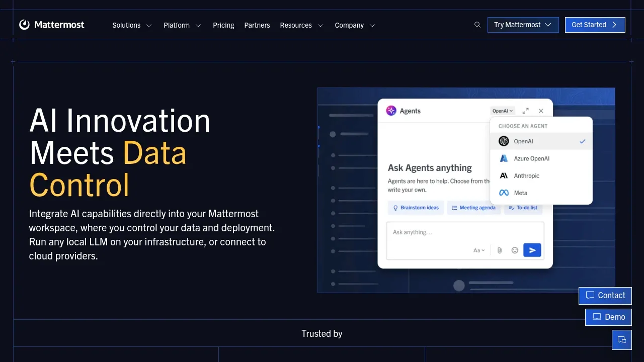Click the emoji smiley icon

[515, 250]
